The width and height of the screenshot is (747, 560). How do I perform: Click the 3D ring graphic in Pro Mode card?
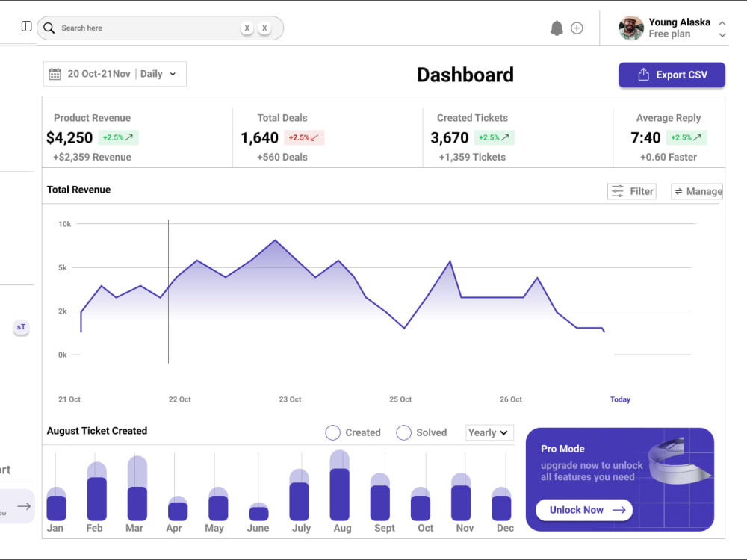679,461
